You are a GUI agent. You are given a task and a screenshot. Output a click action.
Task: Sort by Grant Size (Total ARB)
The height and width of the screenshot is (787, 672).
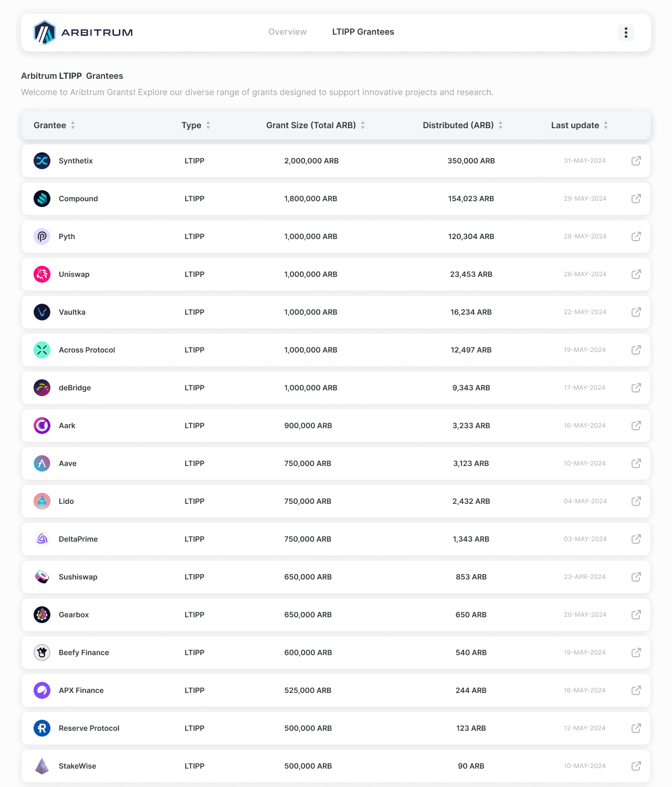(316, 125)
